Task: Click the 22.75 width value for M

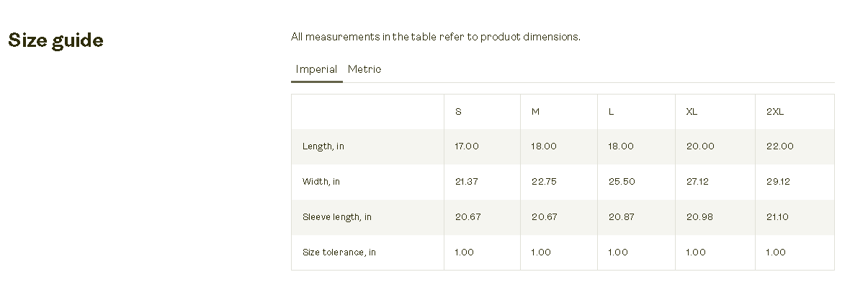Action: coord(544,182)
